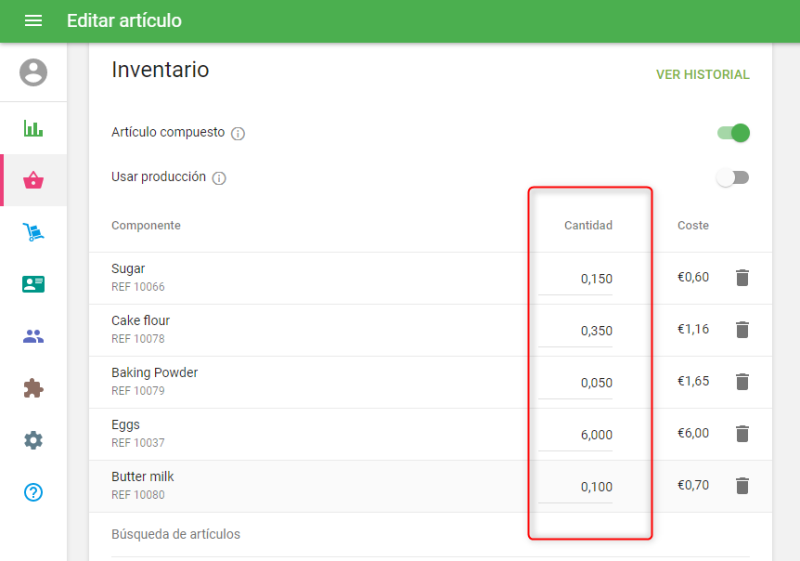Open integrations puzzle piece icon

coord(33,388)
